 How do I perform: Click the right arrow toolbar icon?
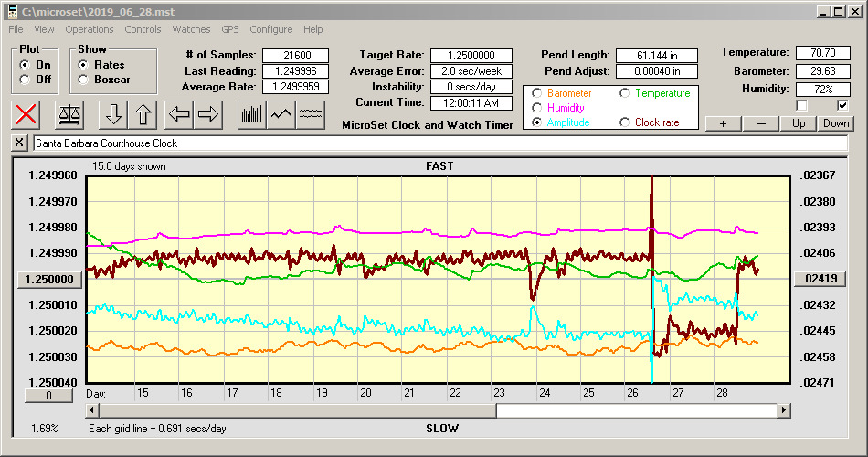click(x=208, y=114)
